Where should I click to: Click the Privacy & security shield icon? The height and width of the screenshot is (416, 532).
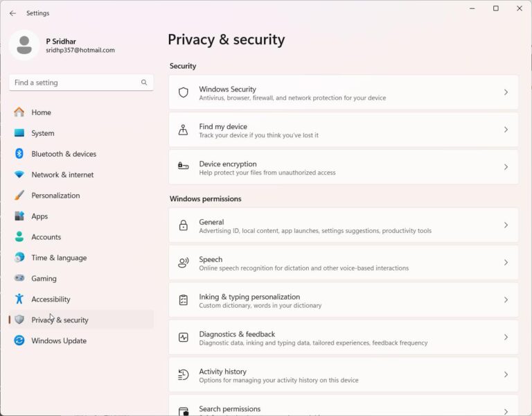coord(19,320)
